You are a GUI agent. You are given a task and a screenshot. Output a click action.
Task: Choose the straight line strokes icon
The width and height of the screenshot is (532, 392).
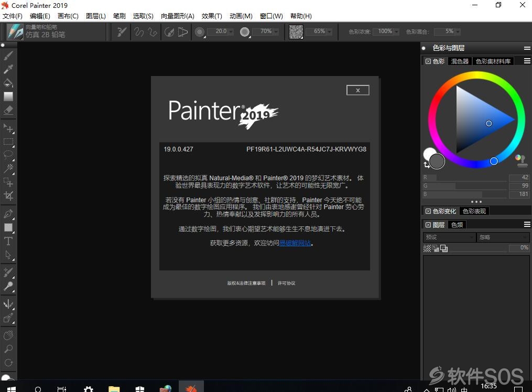[x=153, y=32]
